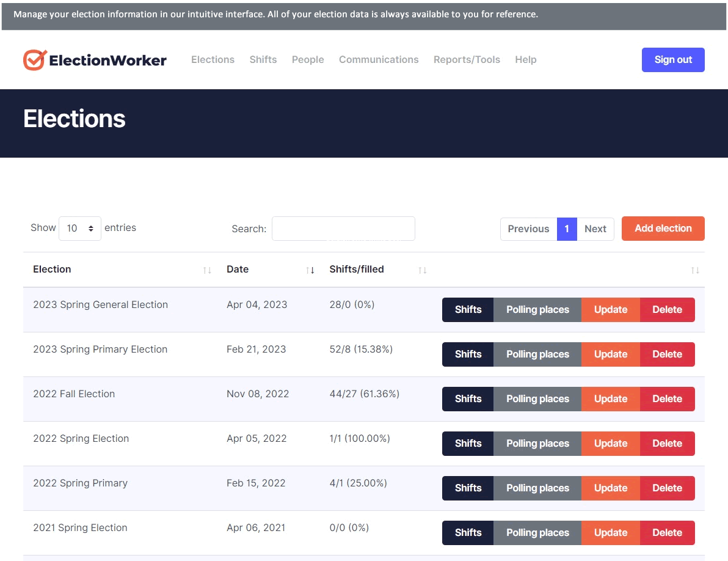This screenshot has width=728, height=561.
Task: Click sort arrows on the actions column
Action: [695, 270]
